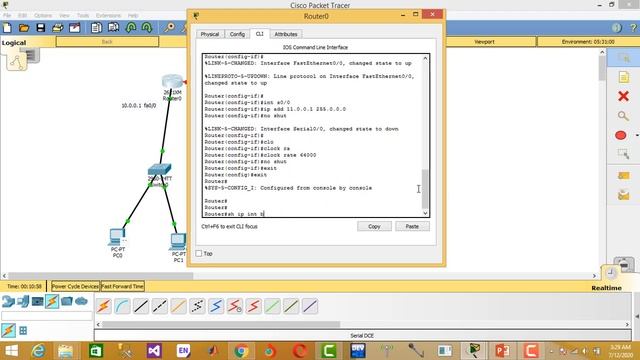
Task: Select the Resize Shape tool
Action: point(623,154)
